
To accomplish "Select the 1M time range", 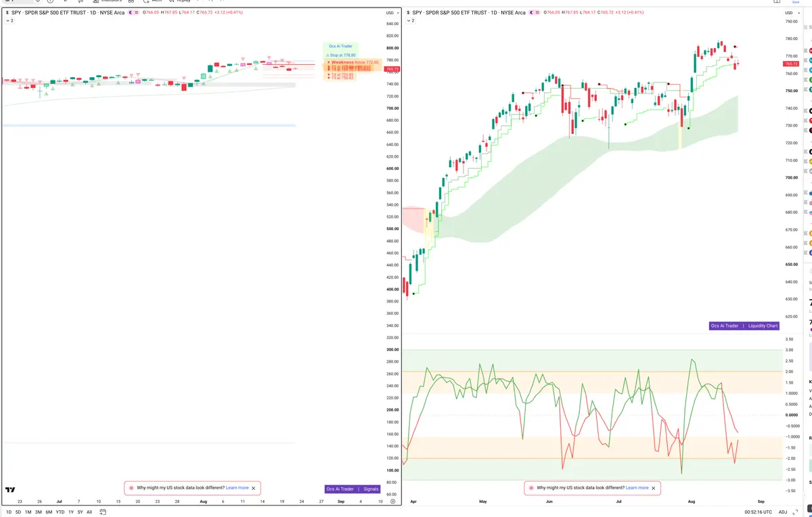I will coord(28,512).
